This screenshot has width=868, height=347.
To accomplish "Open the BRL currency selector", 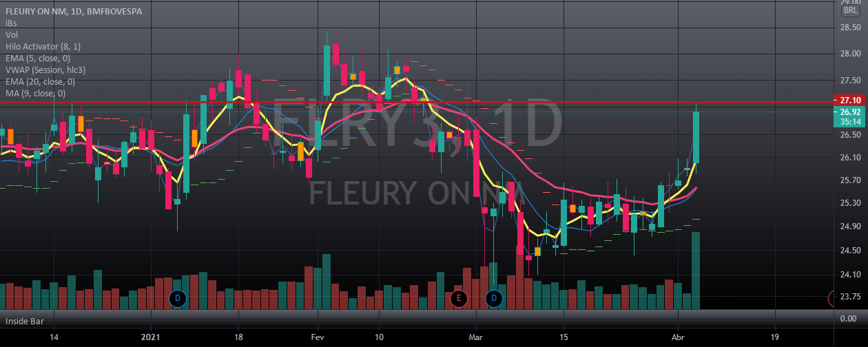I will 850,11.
